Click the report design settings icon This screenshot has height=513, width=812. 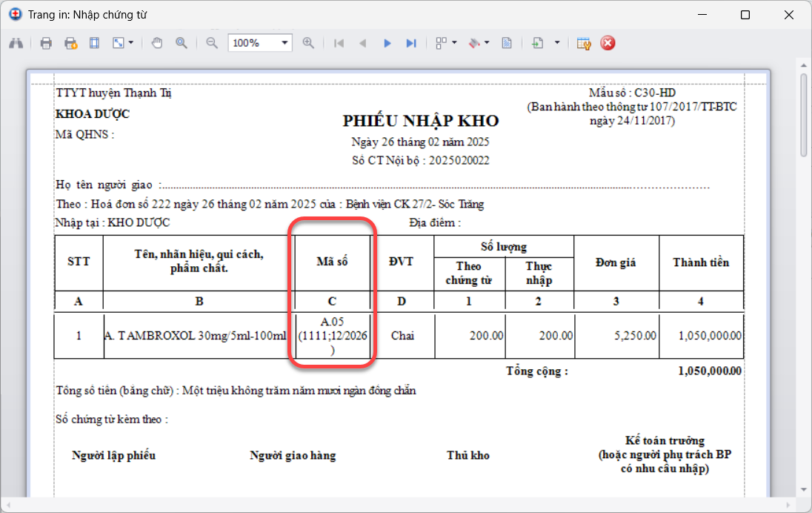click(584, 43)
